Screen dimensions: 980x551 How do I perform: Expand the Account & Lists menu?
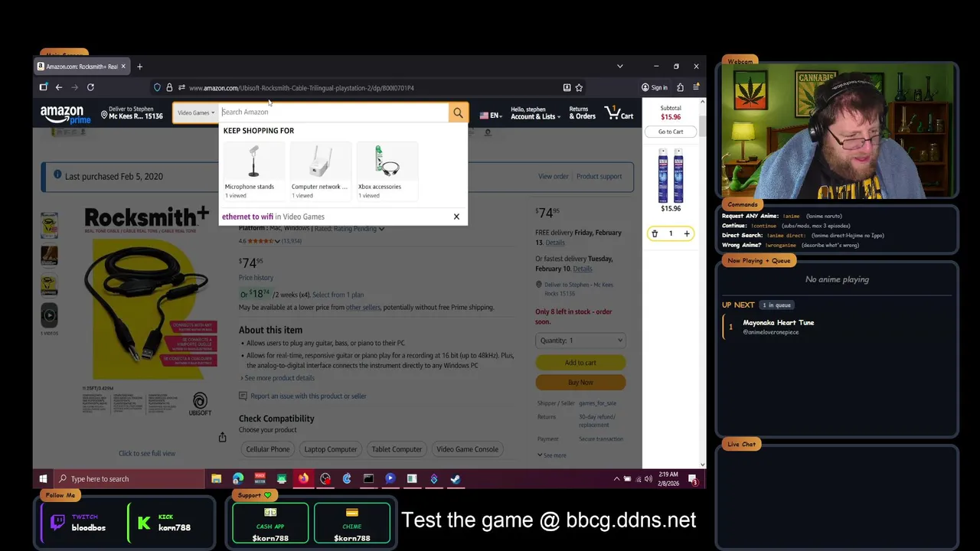[535, 113]
